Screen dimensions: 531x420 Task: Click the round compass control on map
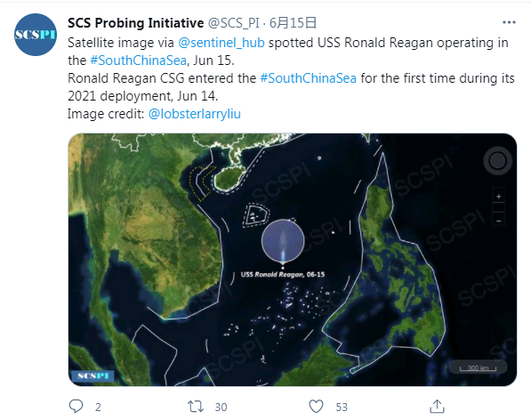(x=497, y=160)
